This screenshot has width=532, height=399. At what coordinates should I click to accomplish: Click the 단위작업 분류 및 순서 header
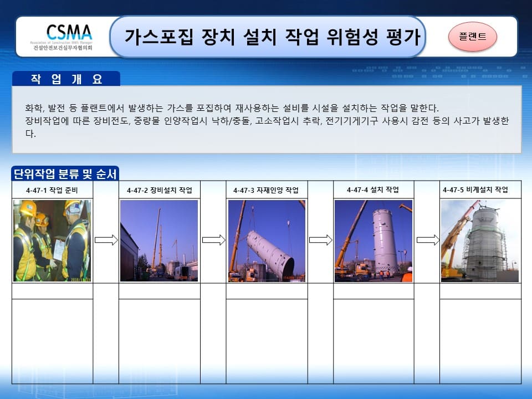(65, 173)
